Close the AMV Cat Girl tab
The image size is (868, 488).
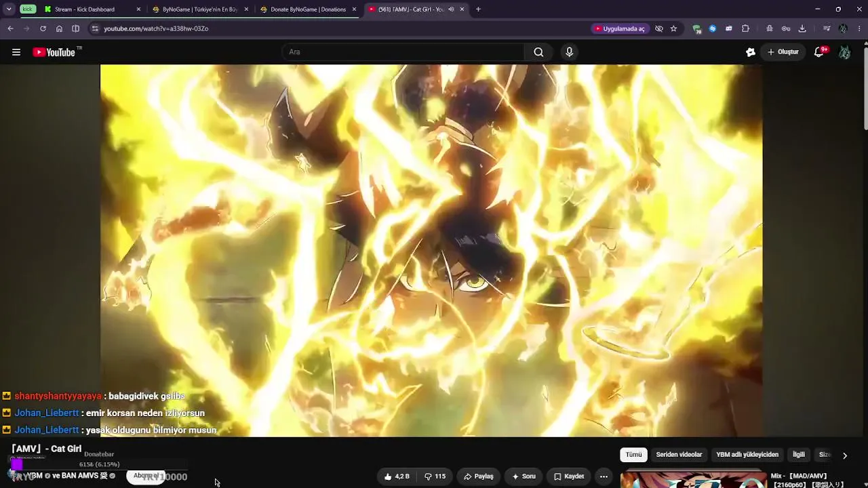pyautogui.click(x=462, y=9)
